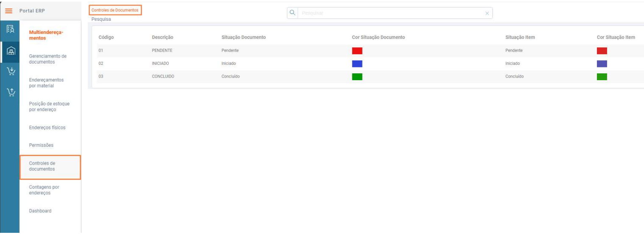Click the Controles de Documentos breadcrumb
This screenshot has width=644, height=243.
click(x=115, y=10)
